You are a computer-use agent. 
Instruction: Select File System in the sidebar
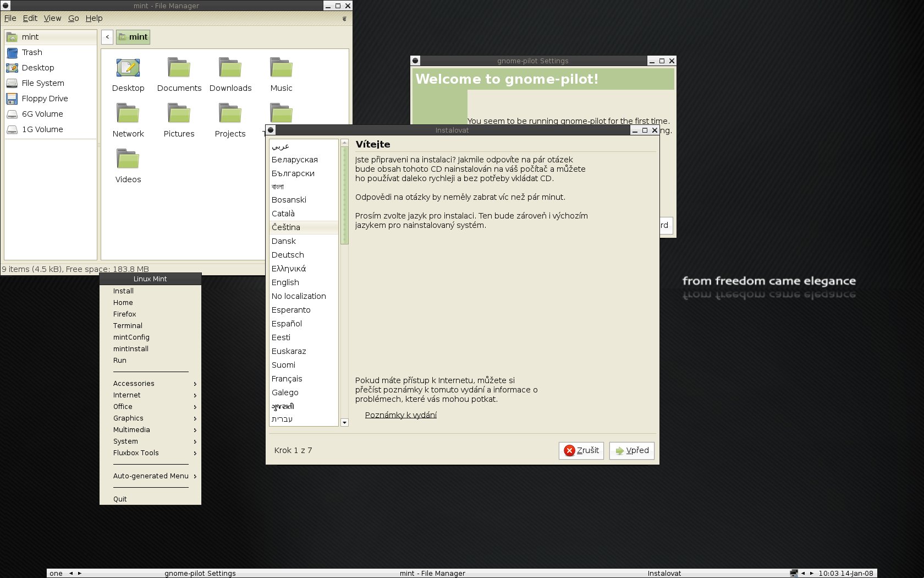[x=51, y=83]
